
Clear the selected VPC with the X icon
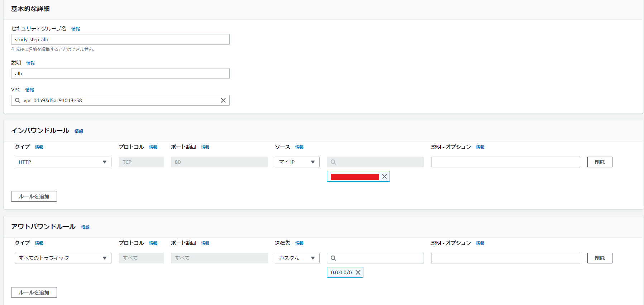point(223,100)
